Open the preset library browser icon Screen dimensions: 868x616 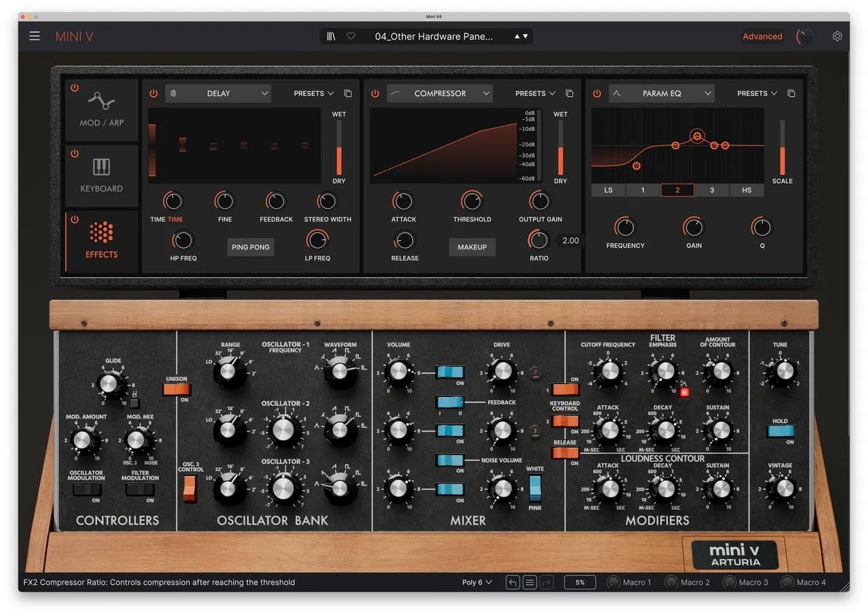pos(331,36)
